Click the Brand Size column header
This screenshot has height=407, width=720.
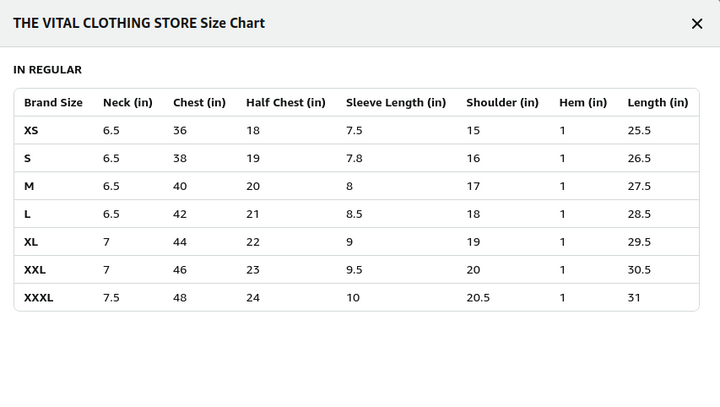tap(53, 103)
